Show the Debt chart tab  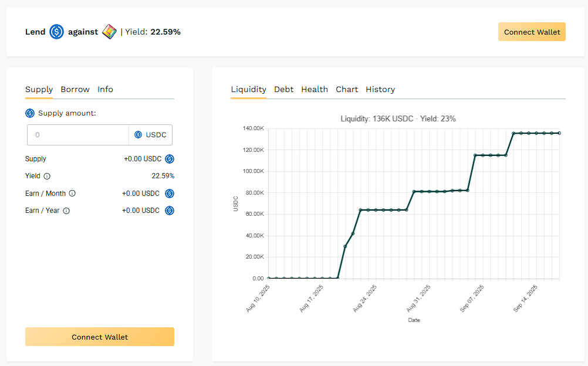click(x=283, y=90)
